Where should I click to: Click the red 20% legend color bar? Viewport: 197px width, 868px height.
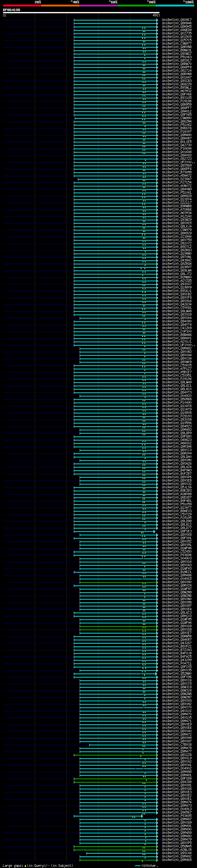click(22, 6)
